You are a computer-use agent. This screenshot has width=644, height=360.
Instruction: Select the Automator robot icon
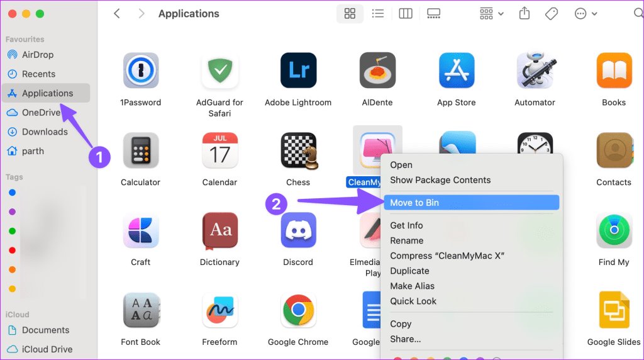click(x=535, y=70)
